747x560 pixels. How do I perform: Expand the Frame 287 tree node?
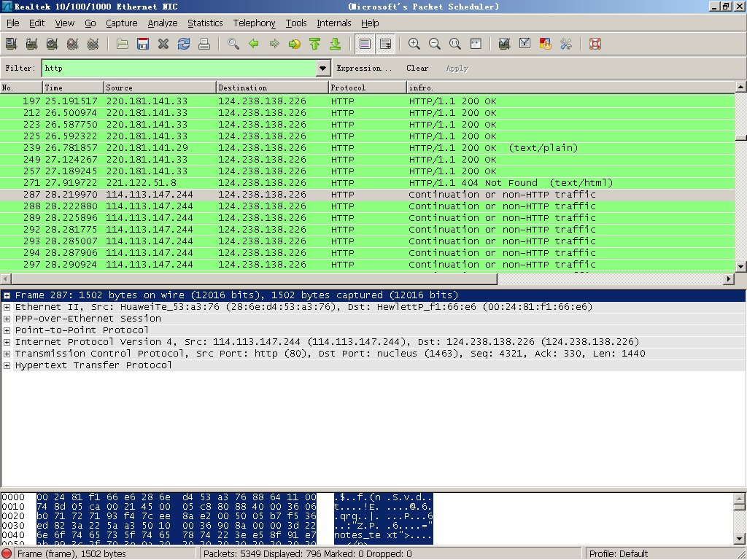pos(7,295)
